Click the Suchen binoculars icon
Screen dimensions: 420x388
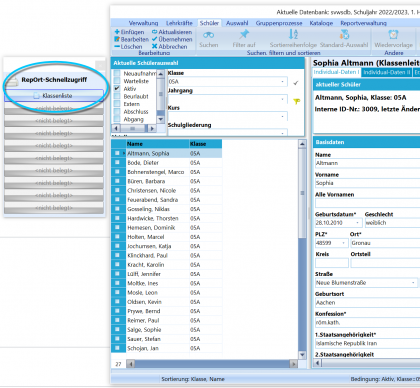coord(208,35)
